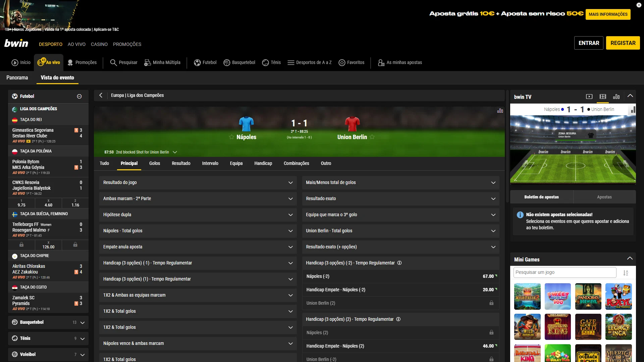
Task: Sort mini games alphabetically
Action: (626, 273)
